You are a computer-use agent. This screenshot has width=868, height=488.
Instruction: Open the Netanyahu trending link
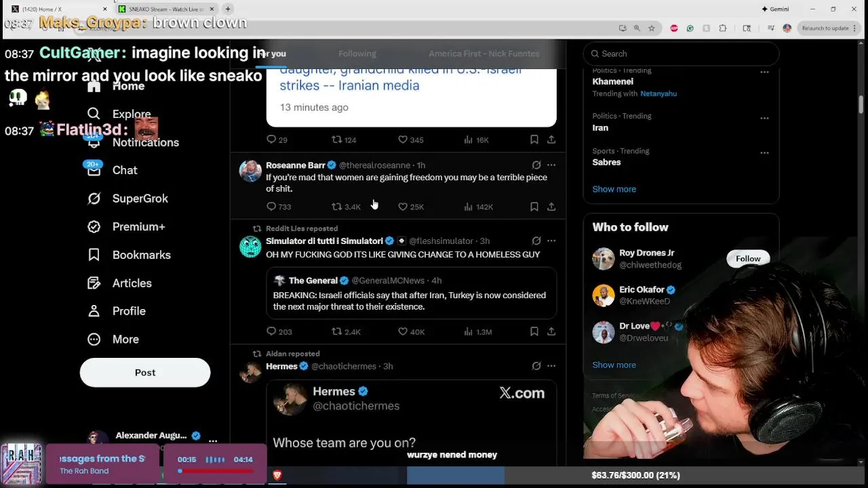tap(658, 94)
